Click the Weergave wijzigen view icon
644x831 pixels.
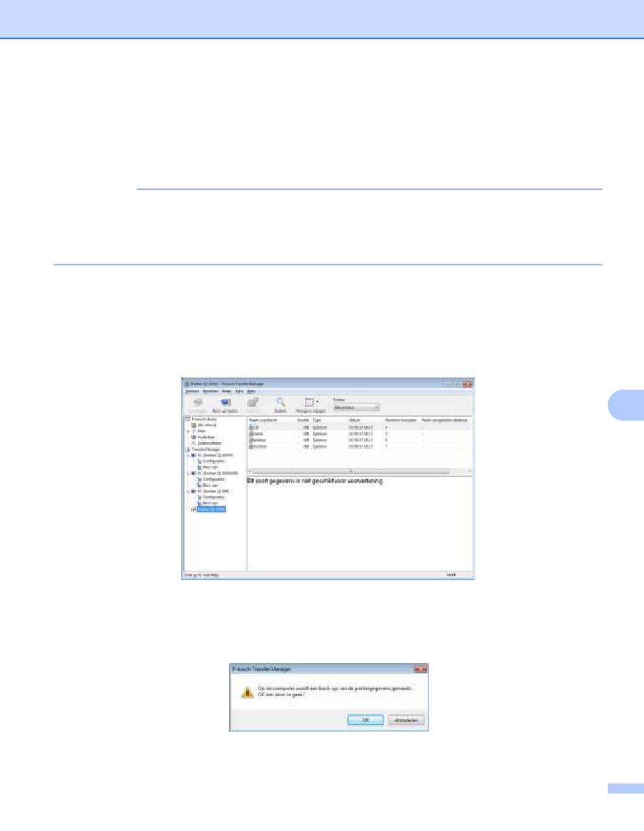(308, 402)
